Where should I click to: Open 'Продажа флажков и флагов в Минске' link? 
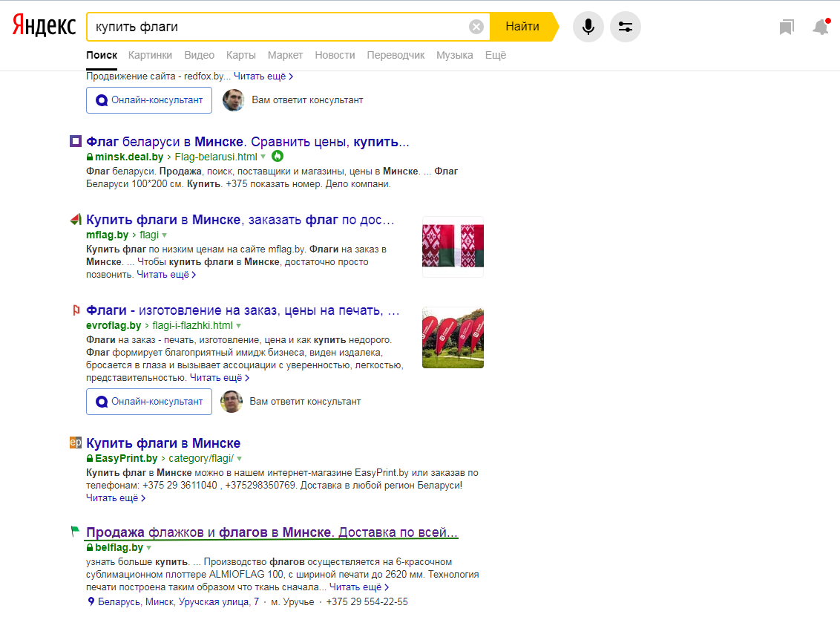(272, 532)
